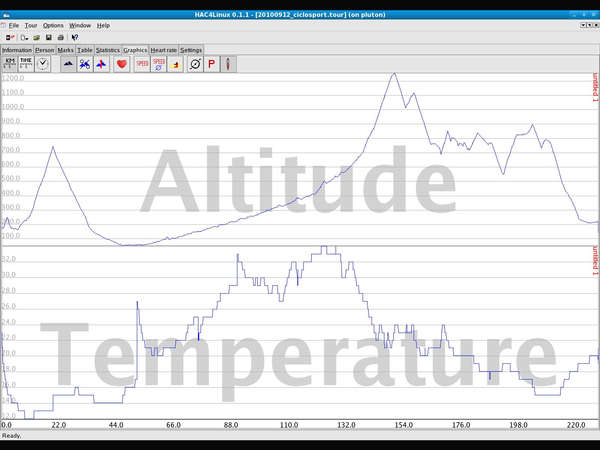This screenshot has width=600, height=450.
Task: Switch x-axis to time mode
Action: [26, 63]
